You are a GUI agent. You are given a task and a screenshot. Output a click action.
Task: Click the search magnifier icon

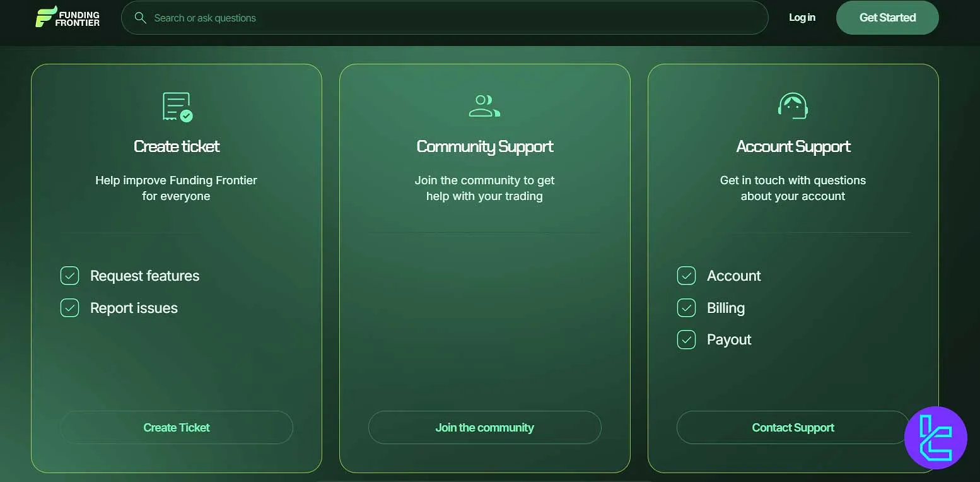[141, 18]
